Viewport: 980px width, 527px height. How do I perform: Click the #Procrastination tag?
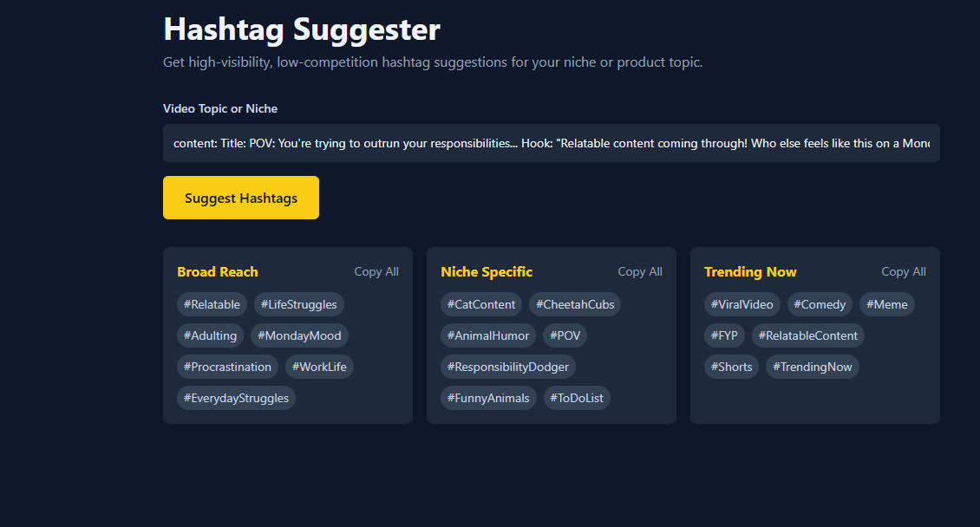point(227,367)
